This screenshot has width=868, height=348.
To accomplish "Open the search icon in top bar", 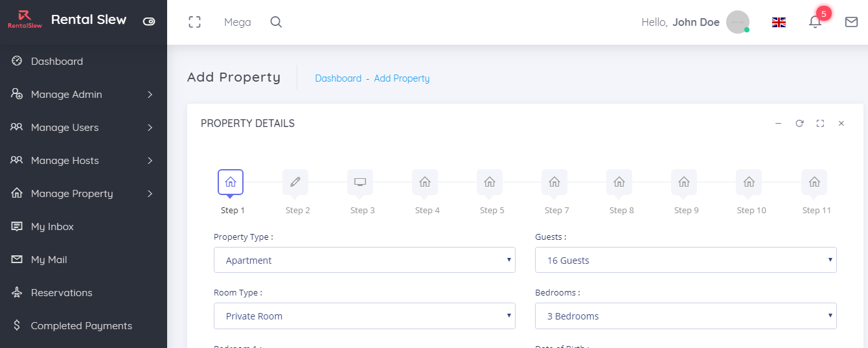I will point(276,22).
